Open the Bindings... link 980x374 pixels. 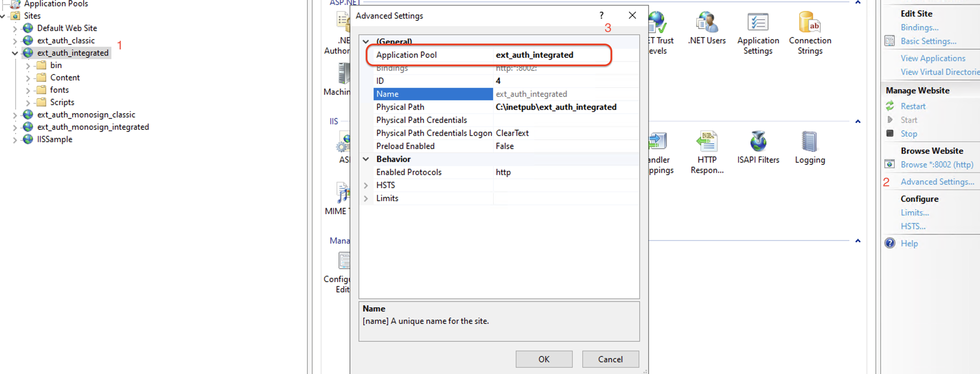click(x=919, y=27)
